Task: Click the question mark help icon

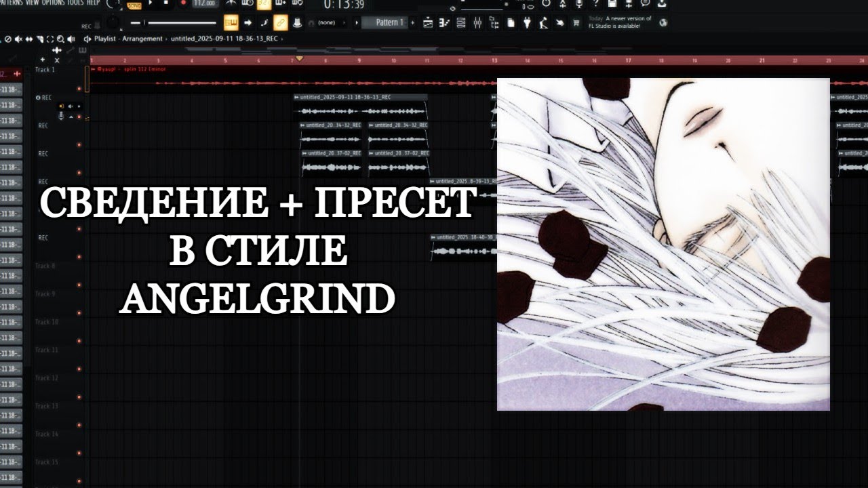Action: pos(595,3)
